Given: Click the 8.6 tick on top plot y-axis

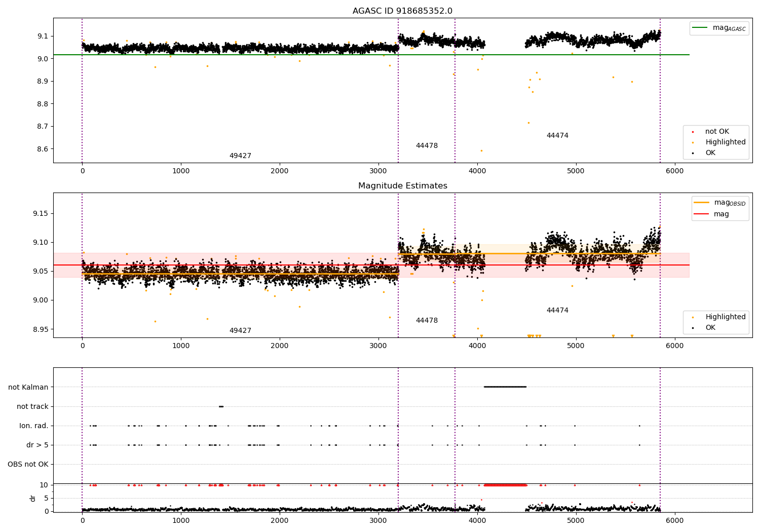Looking at the screenshot, I should click(43, 149).
